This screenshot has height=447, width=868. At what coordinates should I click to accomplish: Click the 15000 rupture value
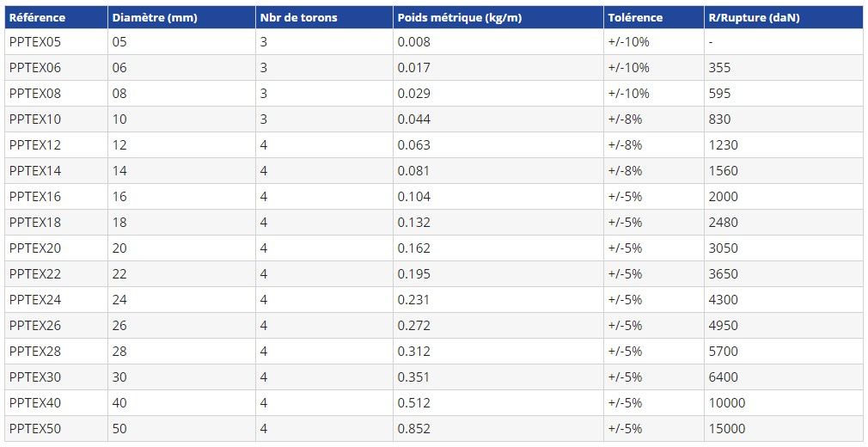point(727,428)
